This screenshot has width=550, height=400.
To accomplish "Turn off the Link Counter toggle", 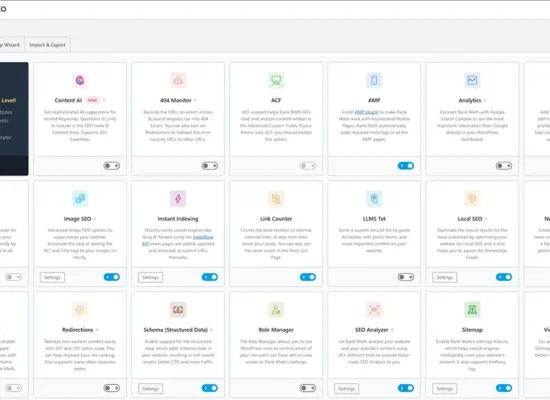I will pos(308,277).
